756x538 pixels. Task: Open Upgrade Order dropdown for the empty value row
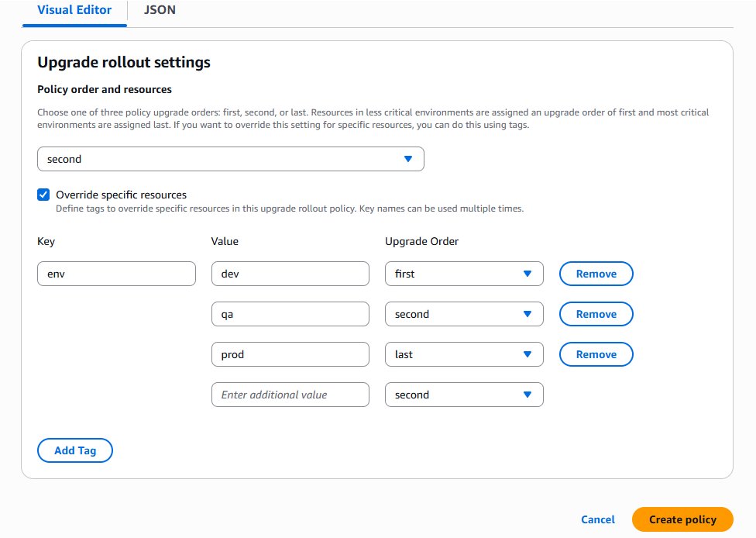463,395
